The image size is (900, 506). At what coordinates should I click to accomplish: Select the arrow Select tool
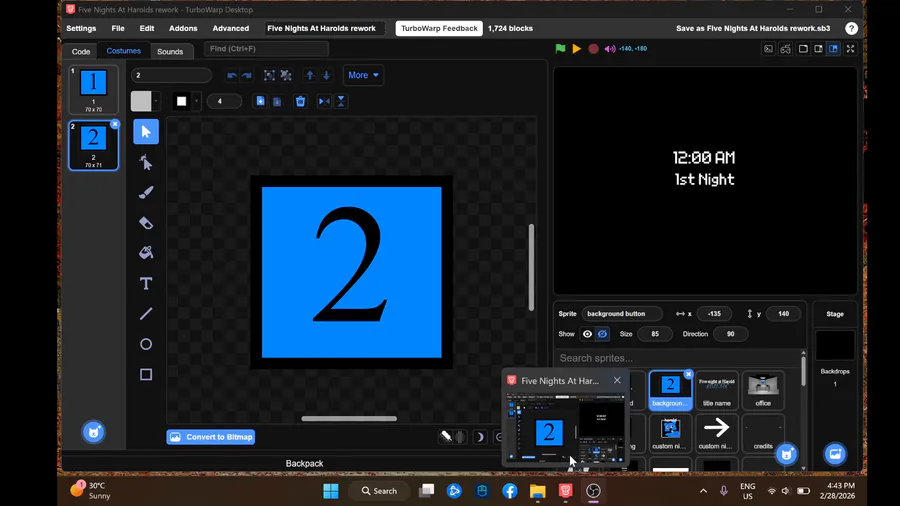coord(146,132)
